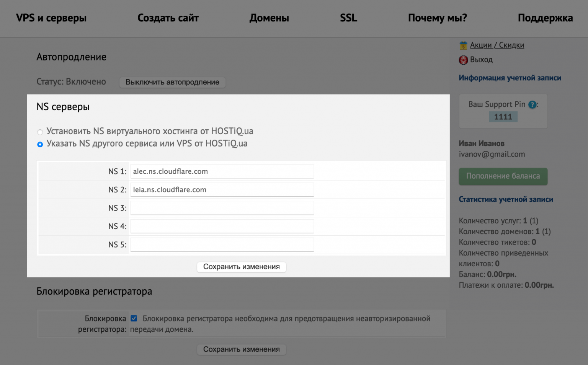Focus the NS 2 field with leia.ns.cloudflare.com
This screenshot has width=588, height=365.
tap(222, 190)
